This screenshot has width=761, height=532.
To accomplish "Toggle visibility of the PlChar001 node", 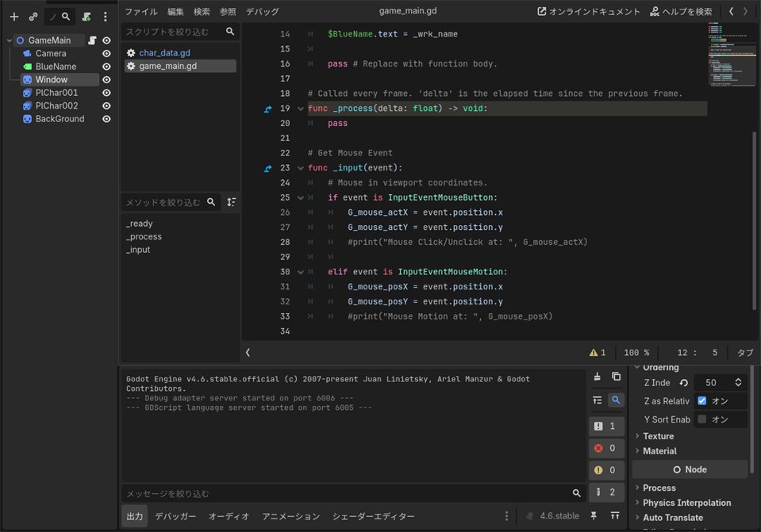I will pyautogui.click(x=106, y=93).
